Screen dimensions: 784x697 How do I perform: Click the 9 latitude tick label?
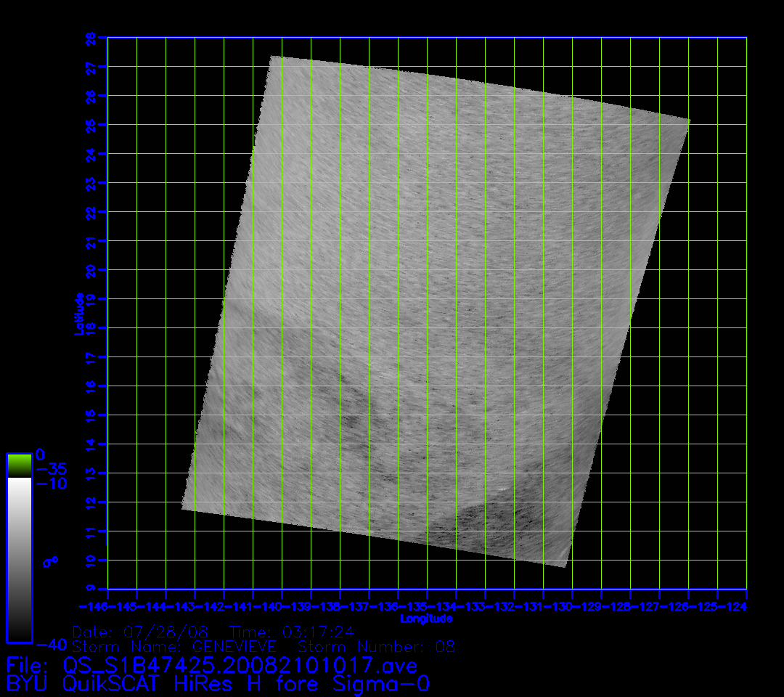coord(90,589)
